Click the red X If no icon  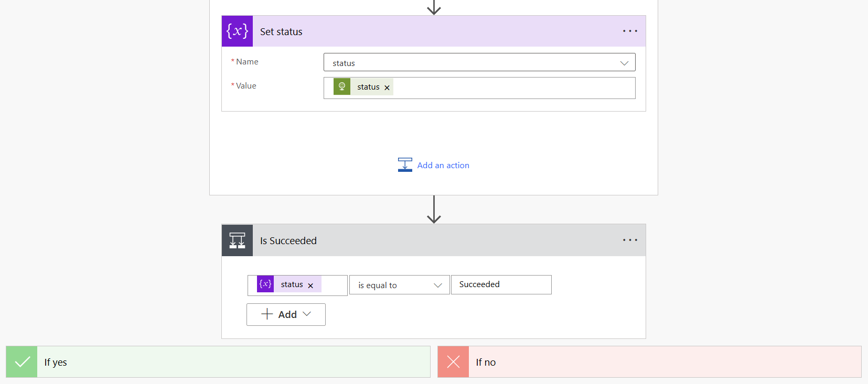tap(453, 362)
